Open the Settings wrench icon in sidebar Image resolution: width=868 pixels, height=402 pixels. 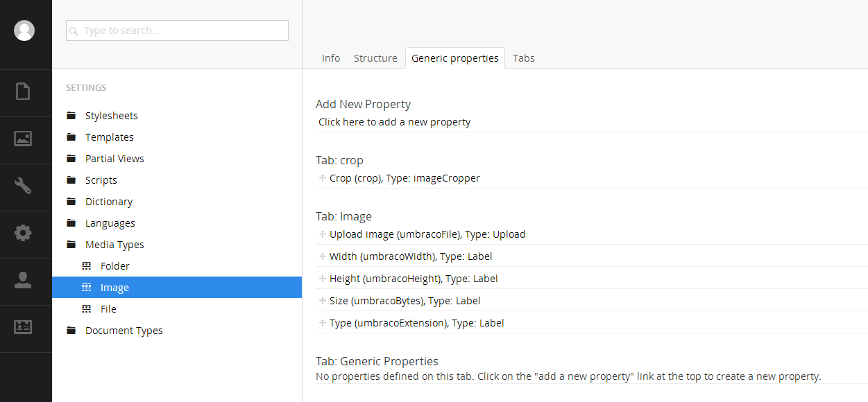pos(23,185)
